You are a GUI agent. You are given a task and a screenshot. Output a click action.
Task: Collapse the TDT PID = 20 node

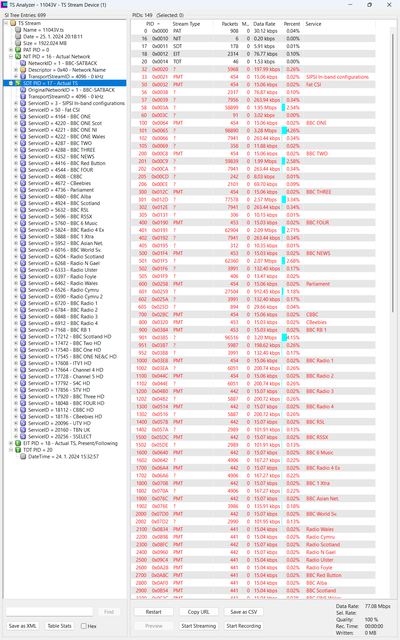tap(11, 450)
